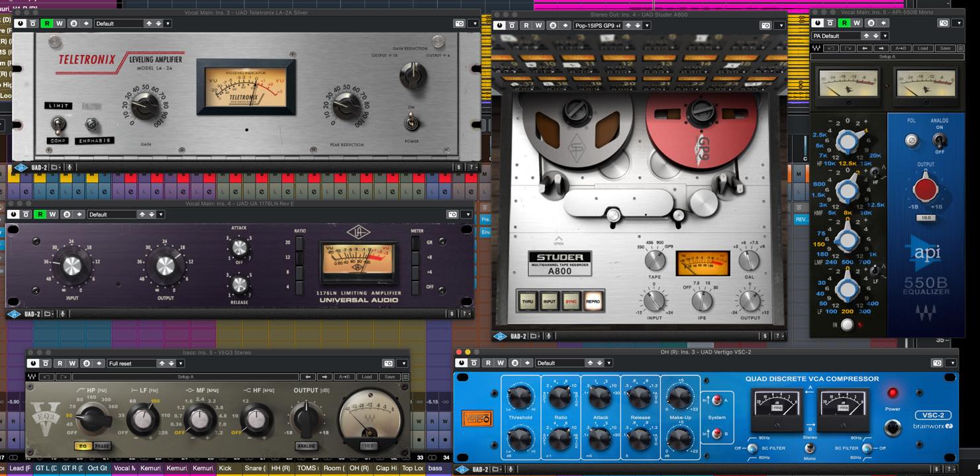The height and width of the screenshot is (476, 980).
Task: Click the 18.0 output value on API-550B
Action: (x=926, y=217)
